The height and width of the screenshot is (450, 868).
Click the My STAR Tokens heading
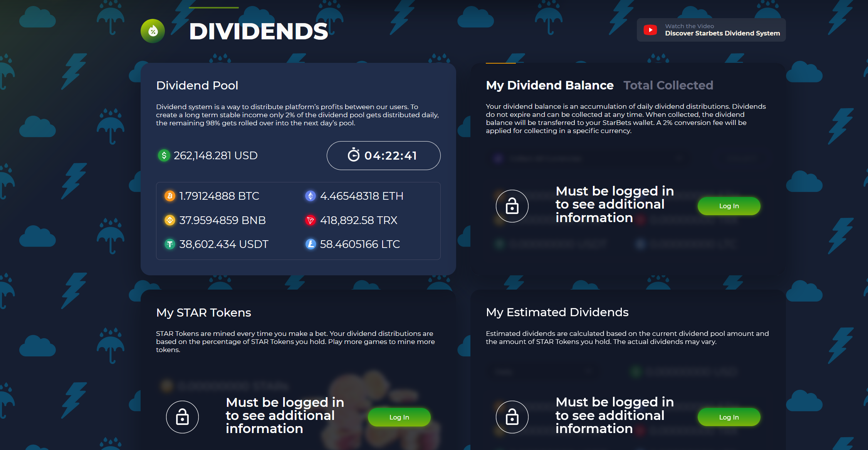(x=204, y=312)
